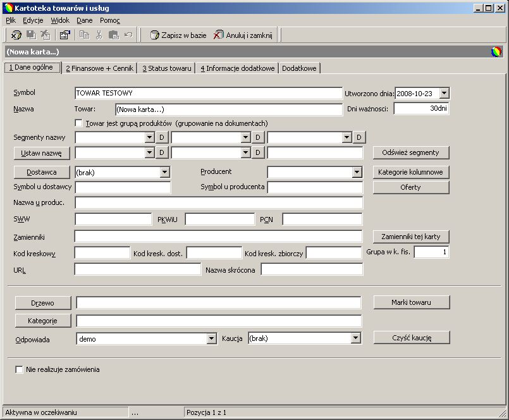The width and height of the screenshot is (509, 420).
Task: Switch to 2 Finansowe + Cennik tab
Action: pos(100,68)
